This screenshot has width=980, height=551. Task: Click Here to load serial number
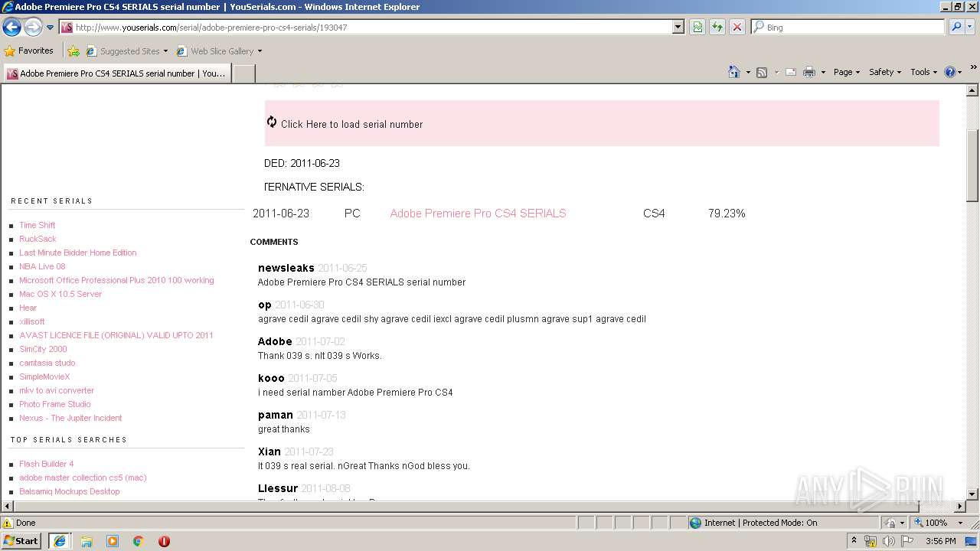[351, 124]
